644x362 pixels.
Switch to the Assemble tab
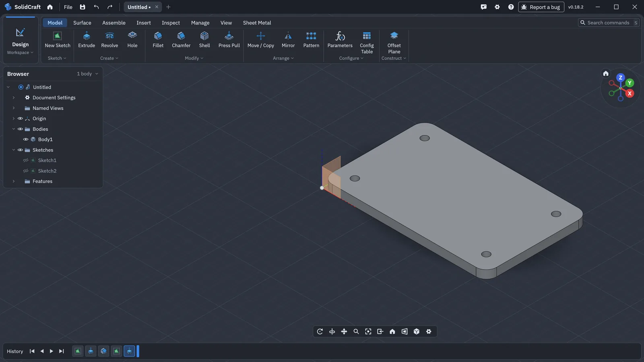[x=114, y=23]
